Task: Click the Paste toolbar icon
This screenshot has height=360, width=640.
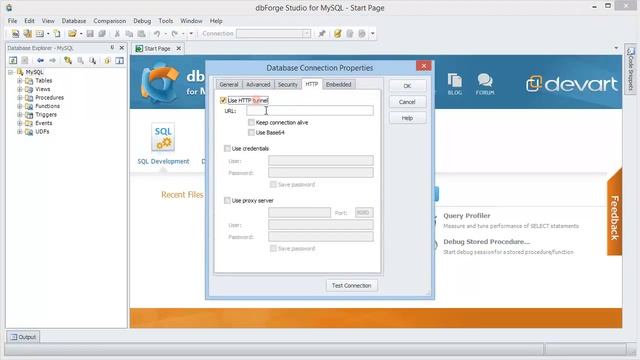Action: (141, 33)
